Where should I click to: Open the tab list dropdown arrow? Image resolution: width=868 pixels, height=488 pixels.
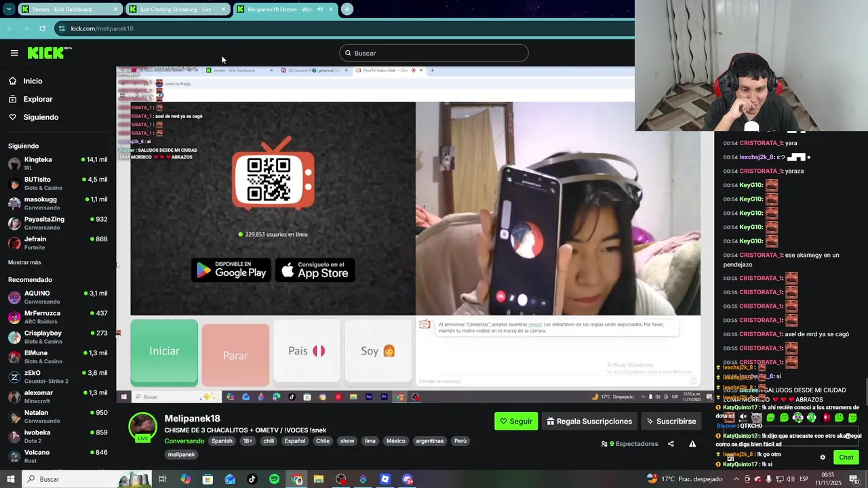(9, 9)
